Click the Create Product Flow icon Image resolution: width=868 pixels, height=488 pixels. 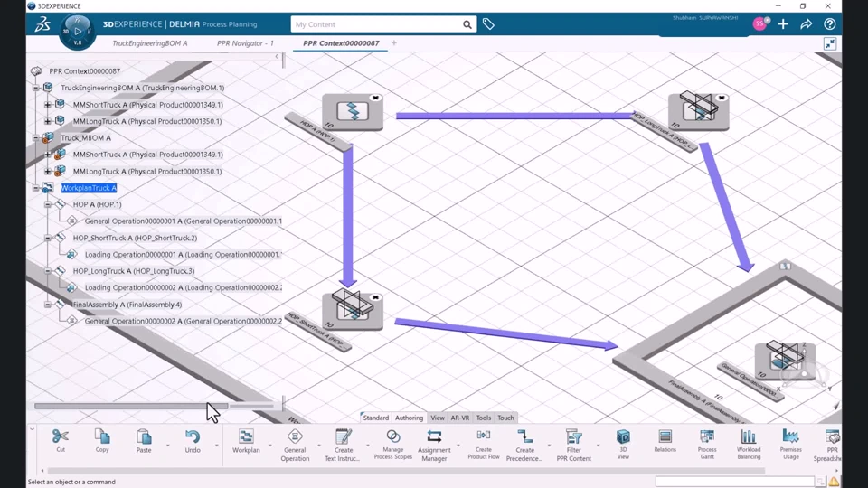click(483, 436)
